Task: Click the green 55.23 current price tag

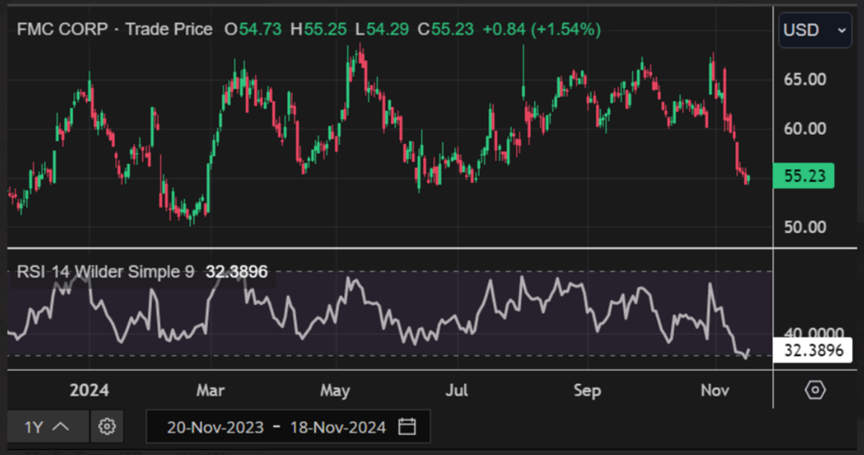Action: (803, 176)
